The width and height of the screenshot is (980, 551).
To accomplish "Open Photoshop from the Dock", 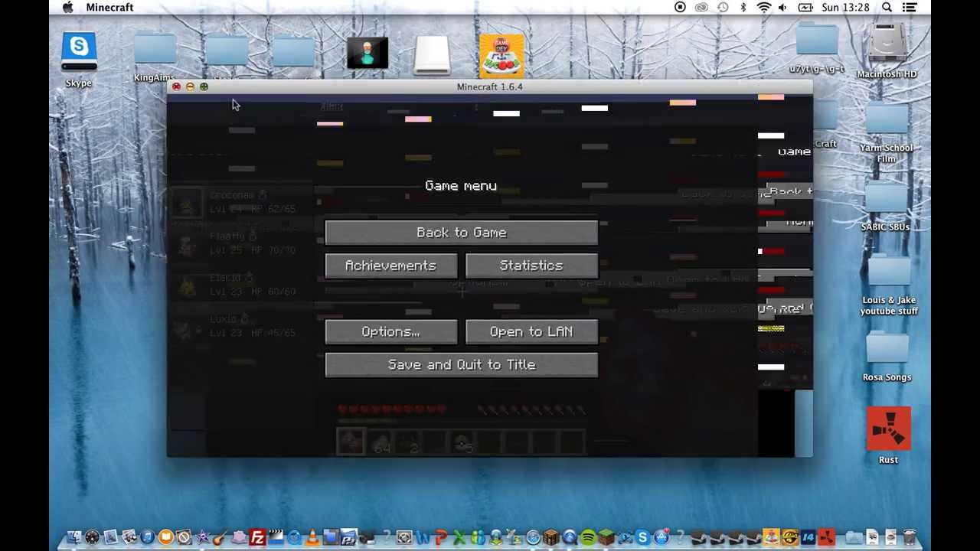I will (x=348, y=537).
